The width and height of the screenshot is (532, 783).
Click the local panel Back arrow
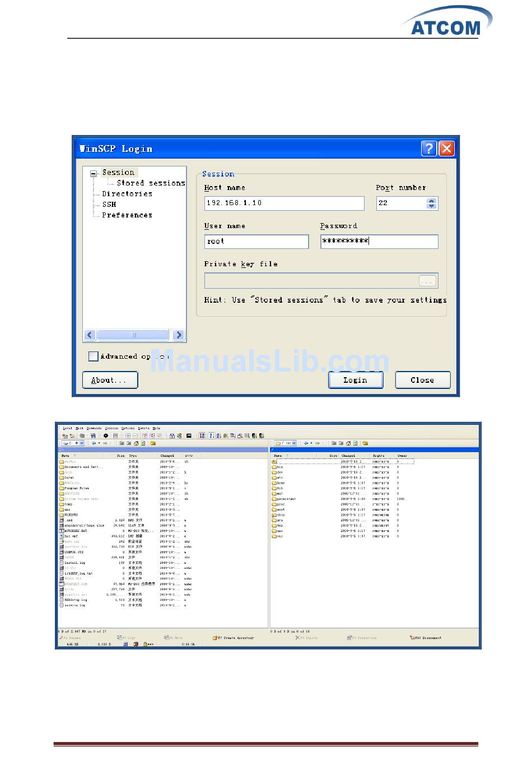94,443
